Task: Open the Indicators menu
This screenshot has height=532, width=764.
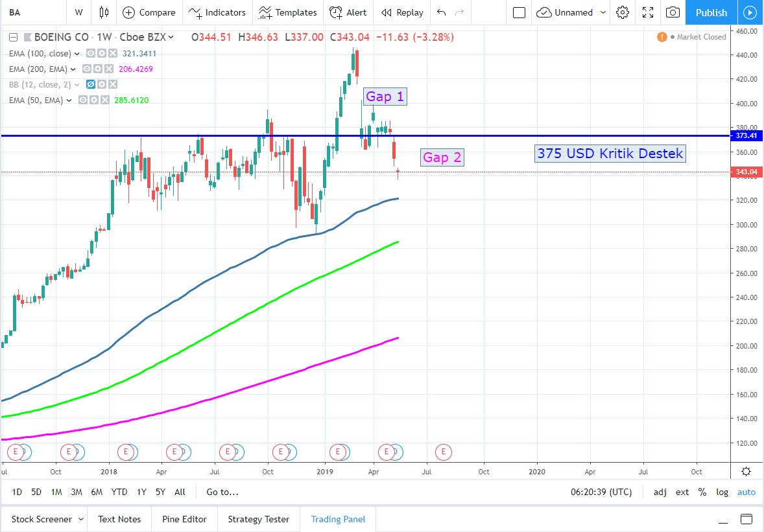Action: point(217,13)
